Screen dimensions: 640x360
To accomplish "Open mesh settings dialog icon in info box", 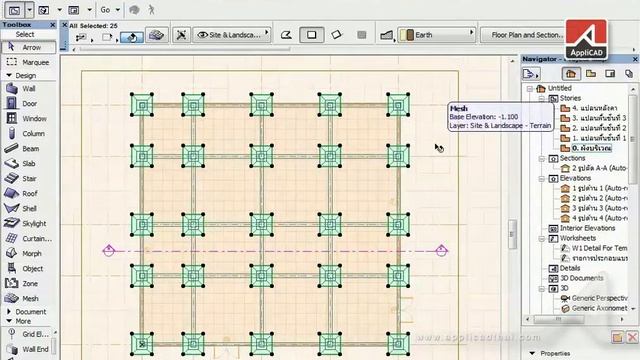I will pyautogui.click(x=156, y=36).
